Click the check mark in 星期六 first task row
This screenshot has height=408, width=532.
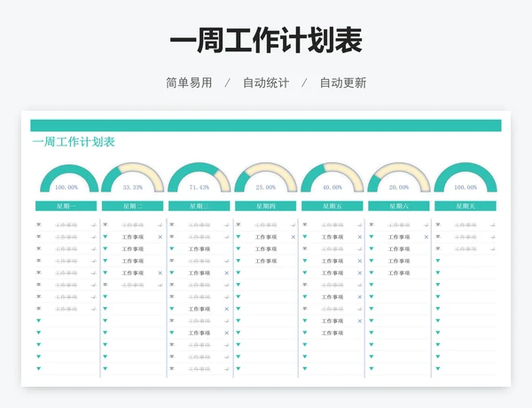click(x=426, y=225)
